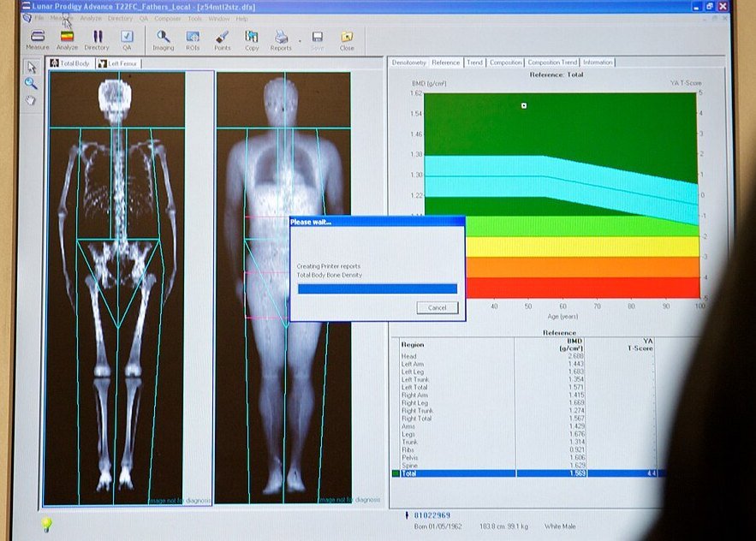This screenshot has width=756, height=541.
Task: Open the Measure toolbar tool
Action: [x=37, y=40]
